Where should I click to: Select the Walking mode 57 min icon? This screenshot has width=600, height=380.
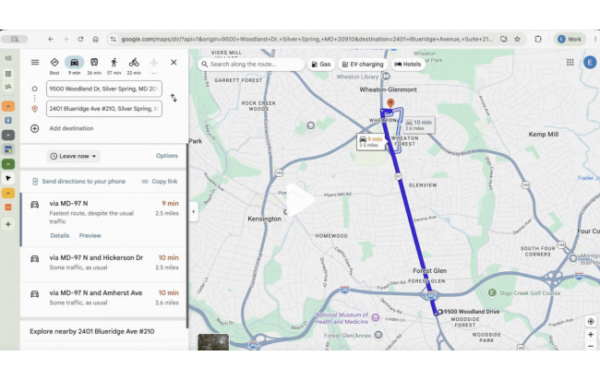pyautogui.click(x=114, y=62)
